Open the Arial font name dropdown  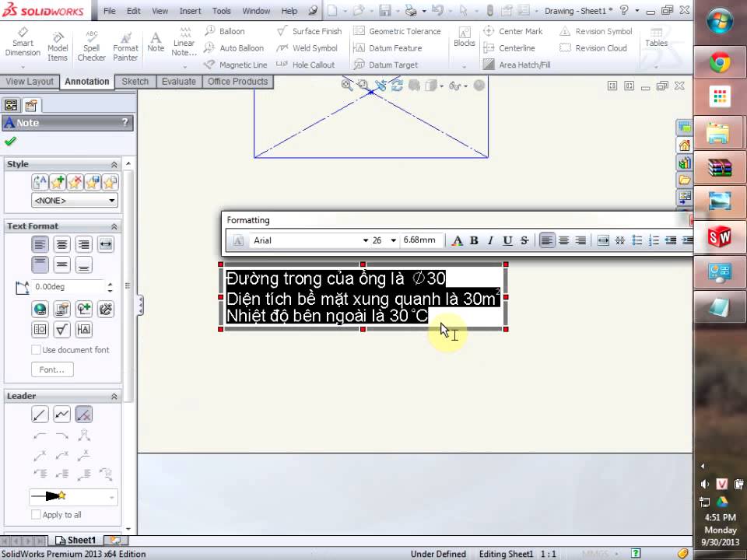365,241
